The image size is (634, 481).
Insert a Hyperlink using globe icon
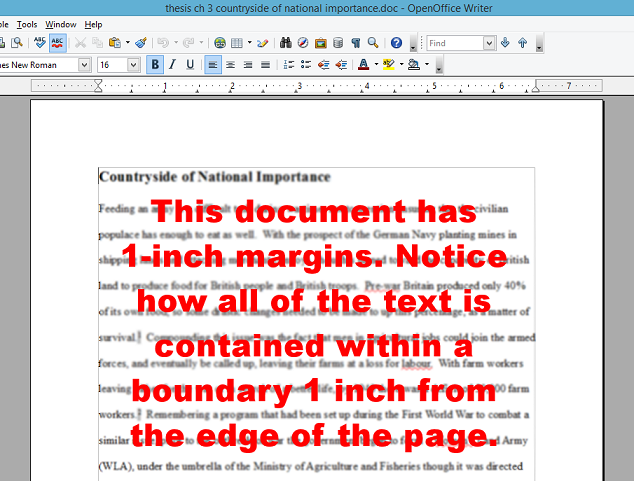[220, 42]
